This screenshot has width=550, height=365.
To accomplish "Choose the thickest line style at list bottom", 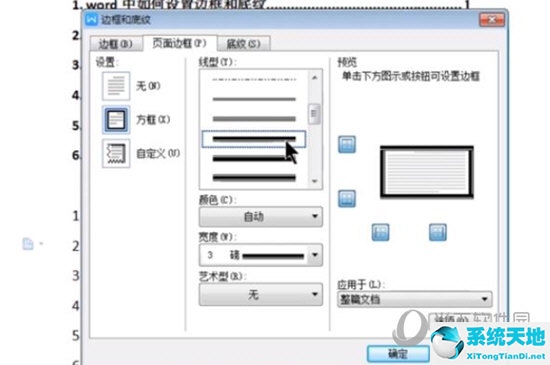I will (254, 178).
